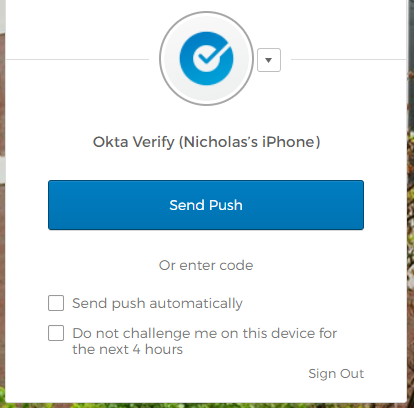Viewport: 414px width, 408px height.
Task: Tick the box to skip challenges for 4 hours
Action: pyautogui.click(x=56, y=333)
